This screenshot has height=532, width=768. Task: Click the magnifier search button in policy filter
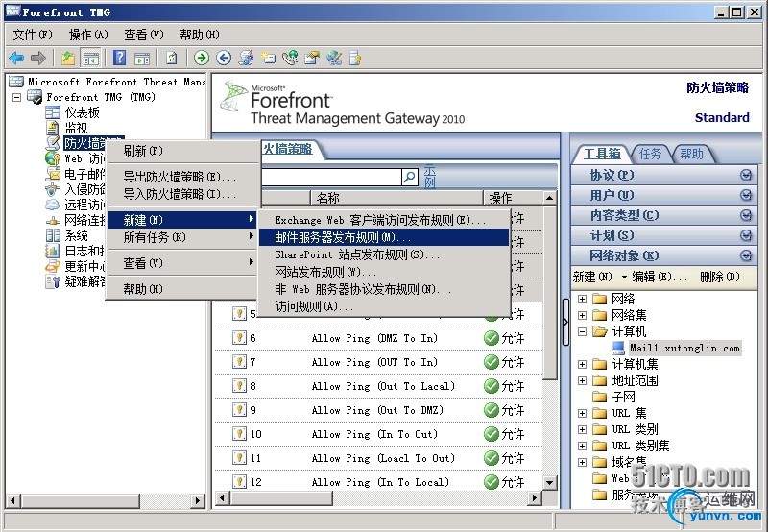410,177
